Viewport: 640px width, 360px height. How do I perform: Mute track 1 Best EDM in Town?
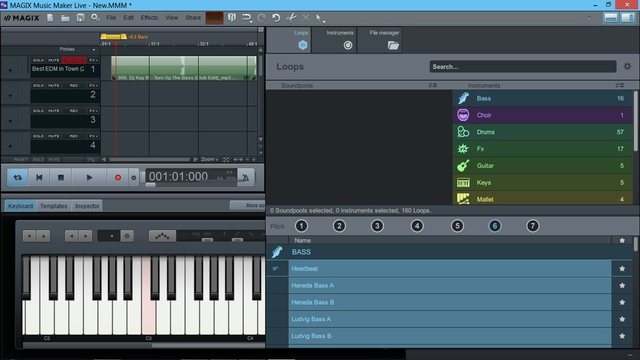(x=53, y=60)
